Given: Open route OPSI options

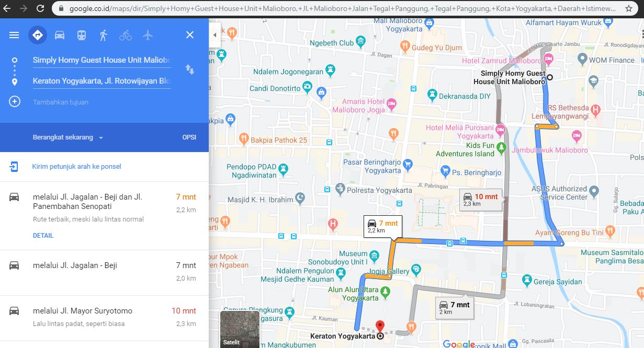Looking at the screenshot, I should [x=189, y=137].
